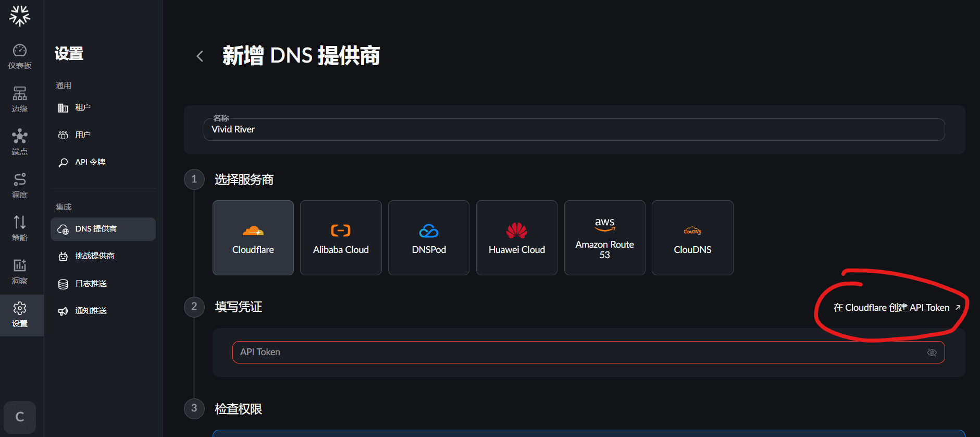This screenshot has height=437, width=980.
Task: Focus the API Token input field
Action: pyautogui.click(x=589, y=352)
